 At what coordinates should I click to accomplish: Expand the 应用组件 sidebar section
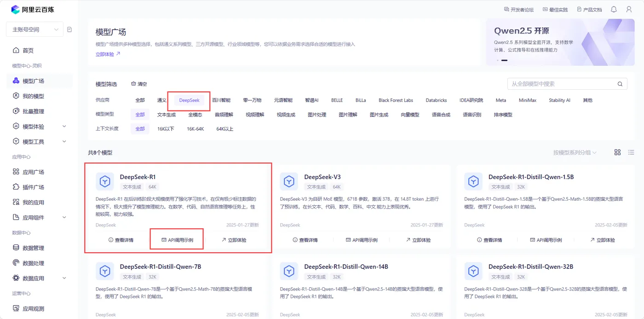pos(64,218)
